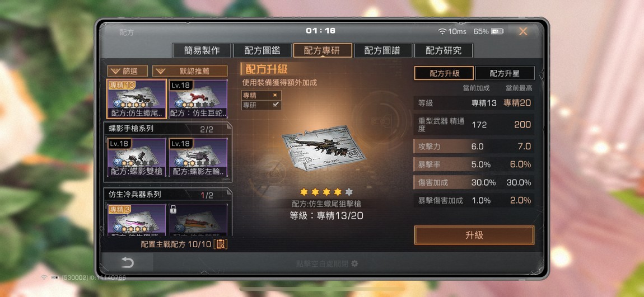Toggle the 專研 checkbox
644x297 pixels.
click(275, 105)
